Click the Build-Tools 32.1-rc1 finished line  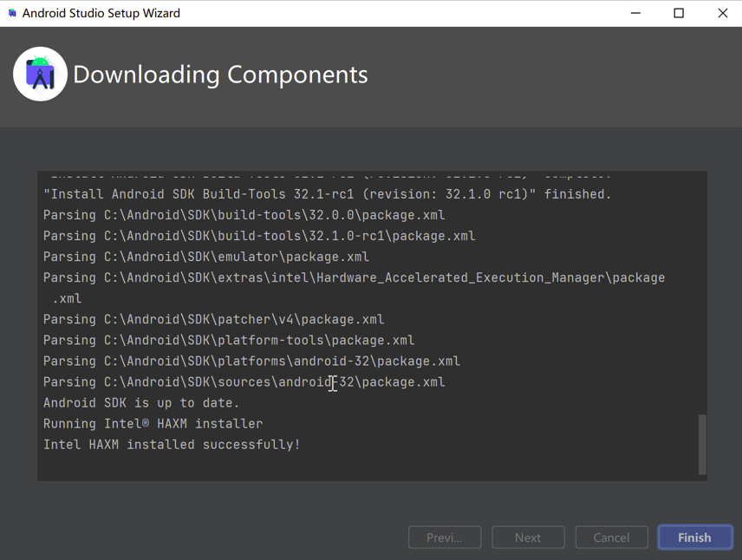(327, 195)
